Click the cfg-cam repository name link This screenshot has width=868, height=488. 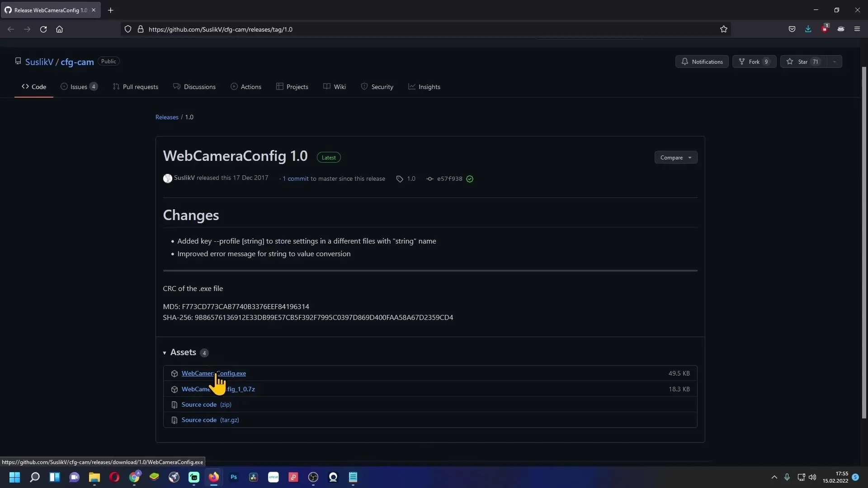pyautogui.click(x=77, y=61)
